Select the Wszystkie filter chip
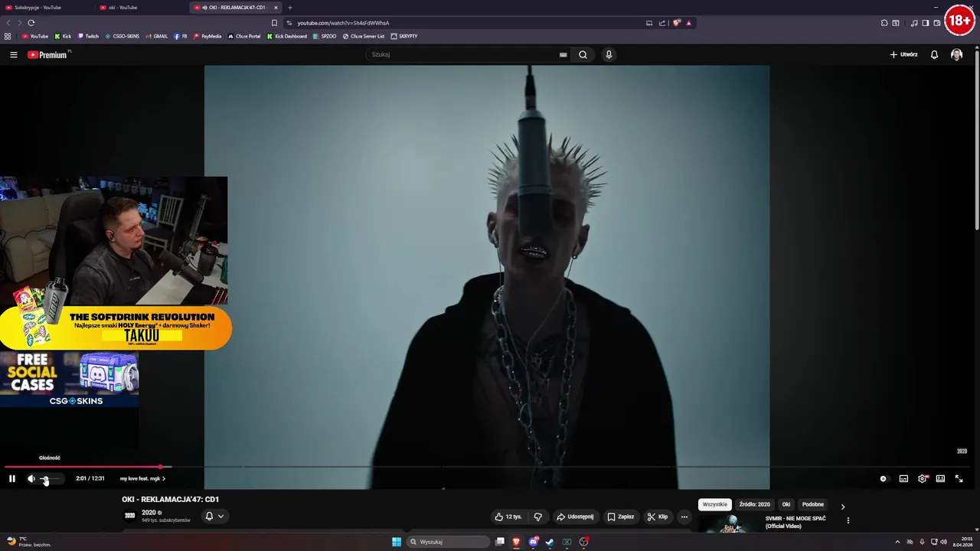 pyautogui.click(x=715, y=504)
